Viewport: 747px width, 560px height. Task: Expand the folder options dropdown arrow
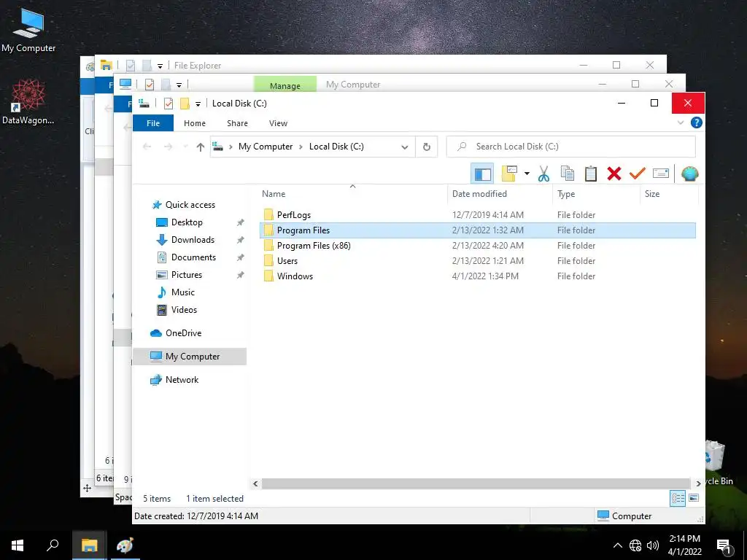pos(527,174)
